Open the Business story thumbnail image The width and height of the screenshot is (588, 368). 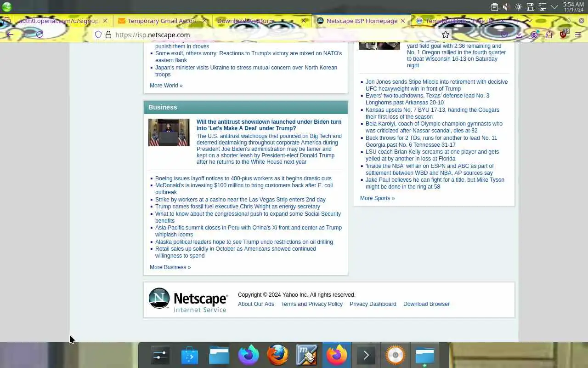click(169, 132)
